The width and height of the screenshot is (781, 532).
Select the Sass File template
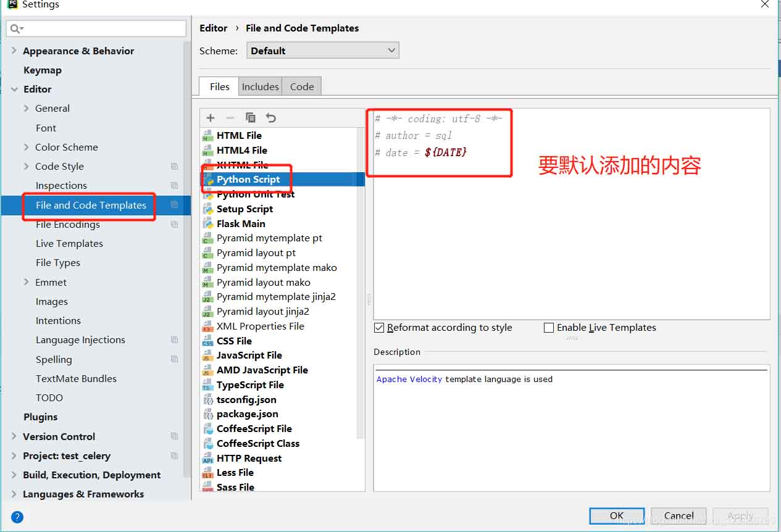(235, 487)
